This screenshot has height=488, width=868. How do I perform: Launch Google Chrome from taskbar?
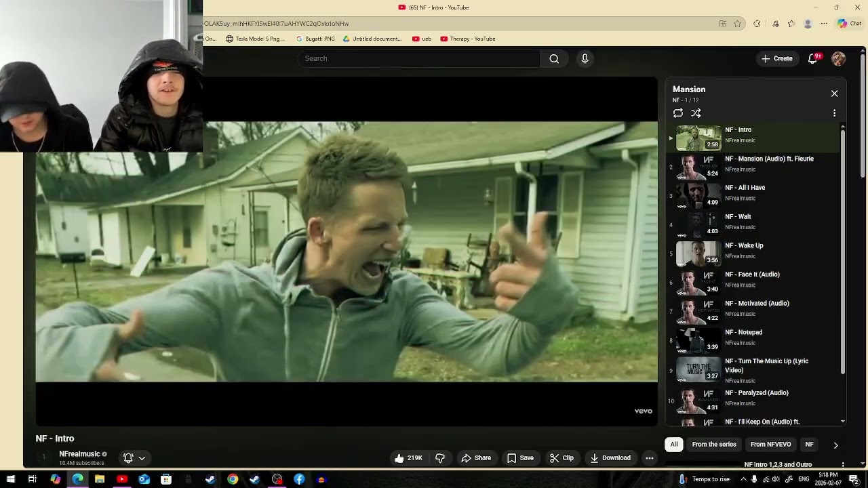(233, 479)
